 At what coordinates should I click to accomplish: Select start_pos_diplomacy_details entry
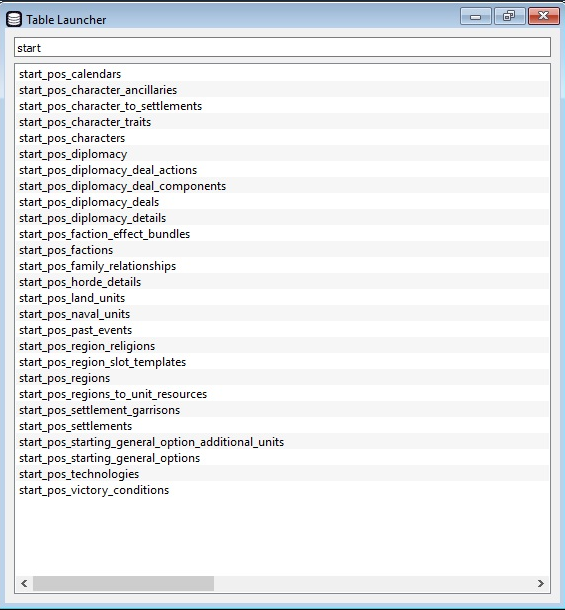pyautogui.click(x=282, y=217)
